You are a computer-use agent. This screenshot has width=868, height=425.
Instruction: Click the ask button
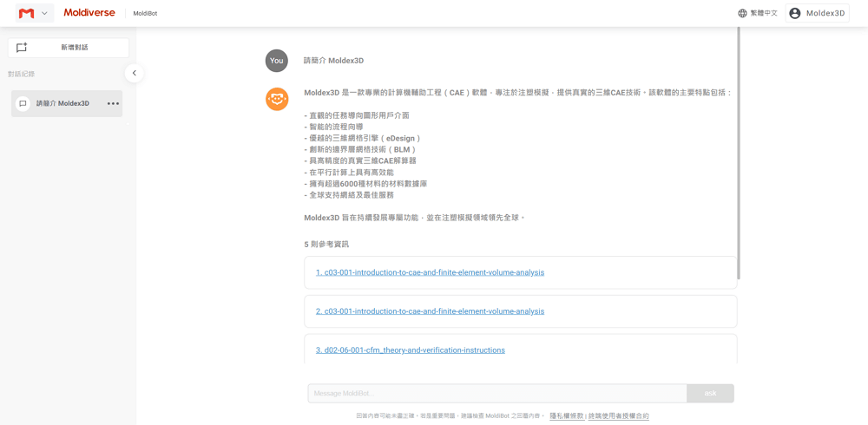click(710, 394)
